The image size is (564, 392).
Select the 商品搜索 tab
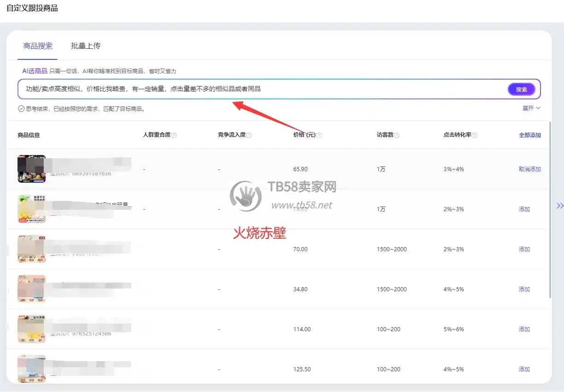click(x=38, y=46)
